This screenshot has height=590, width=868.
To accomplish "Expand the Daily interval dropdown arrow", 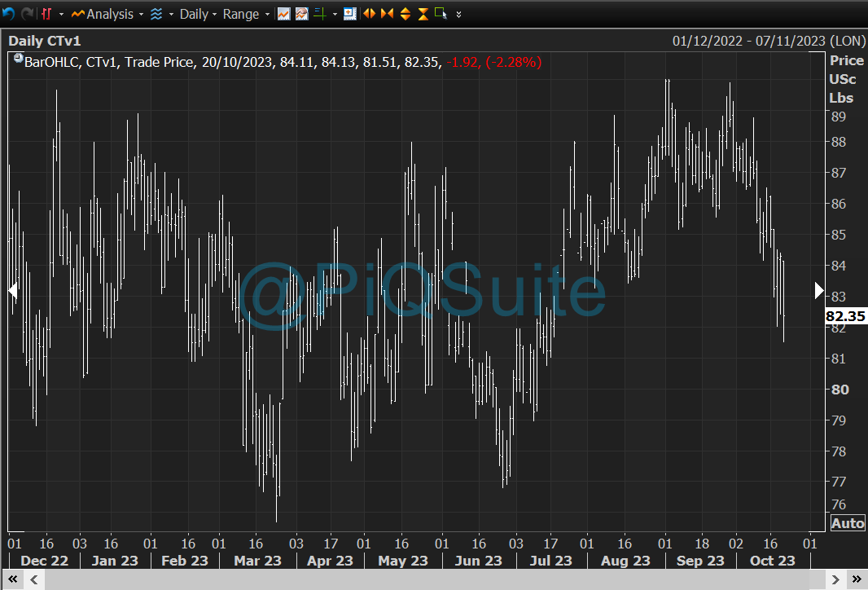I will (x=214, y=15).
